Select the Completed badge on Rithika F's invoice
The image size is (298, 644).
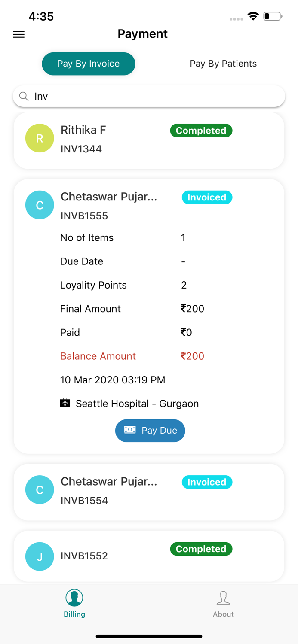click(201, 131)
